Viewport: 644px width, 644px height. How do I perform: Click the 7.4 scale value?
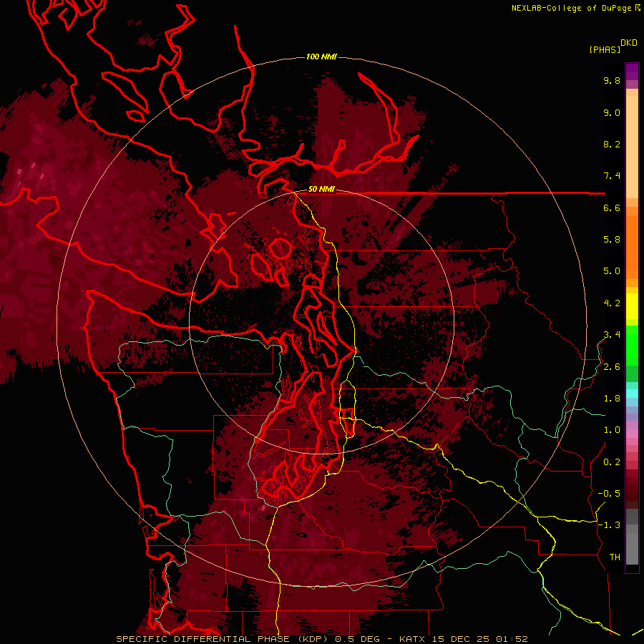[x=612, y=176]
